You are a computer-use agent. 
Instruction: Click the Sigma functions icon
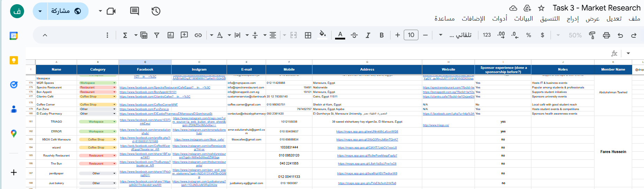(125, 35)
